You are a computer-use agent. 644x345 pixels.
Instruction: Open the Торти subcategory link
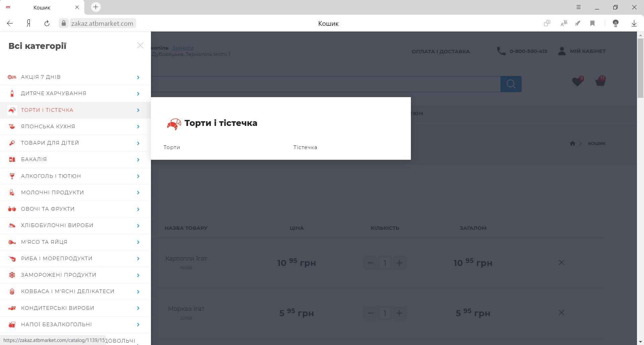point(172,147)
